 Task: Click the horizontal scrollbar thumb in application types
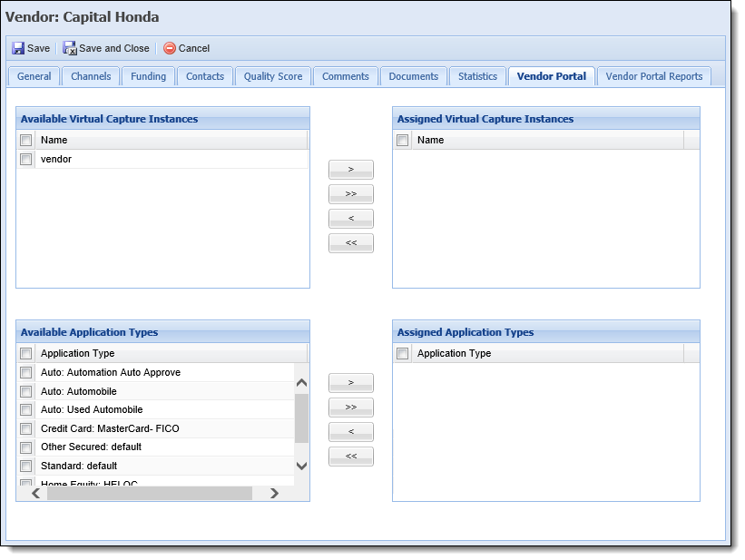tap(149, 494)
